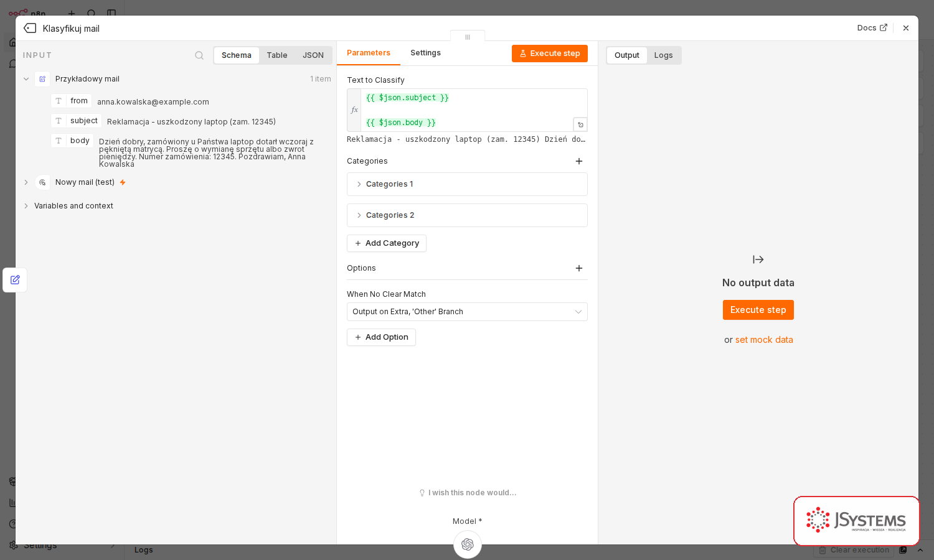The image size is (934, 560).
Task: Search the input data with magnifier icon
Action: [x=199, y=55]
